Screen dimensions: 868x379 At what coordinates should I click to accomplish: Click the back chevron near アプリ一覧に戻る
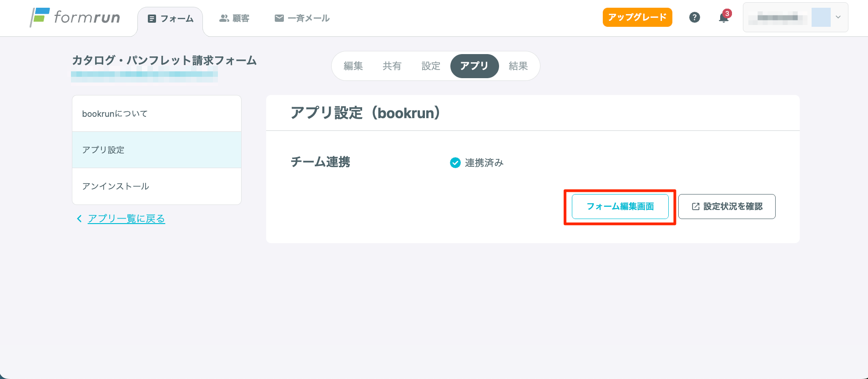pos(79,219)
